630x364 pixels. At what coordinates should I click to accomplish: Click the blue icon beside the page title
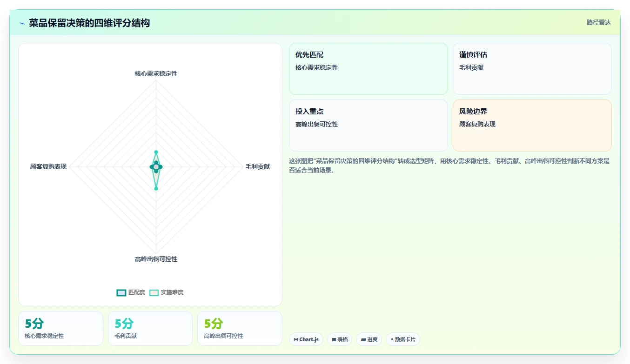(22, 23)
